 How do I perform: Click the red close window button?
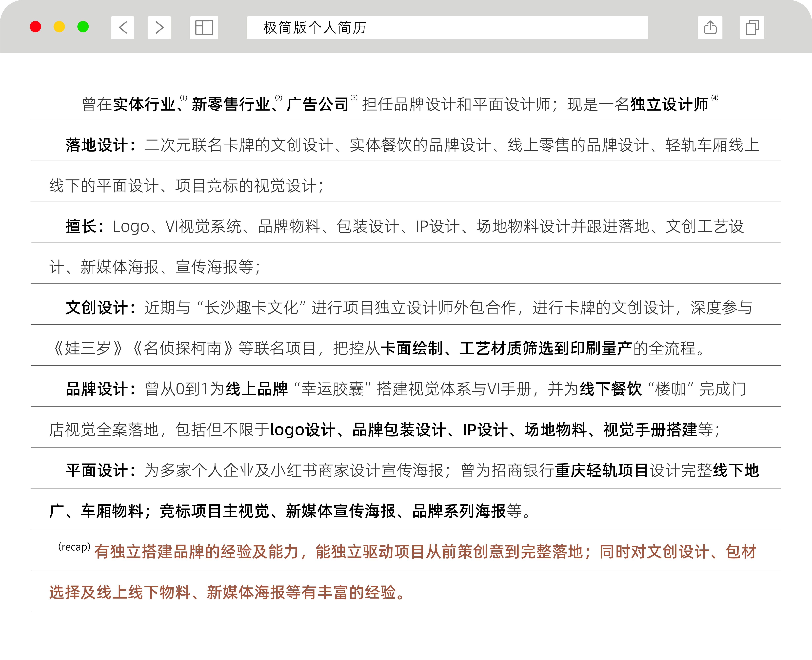point(35,27)
